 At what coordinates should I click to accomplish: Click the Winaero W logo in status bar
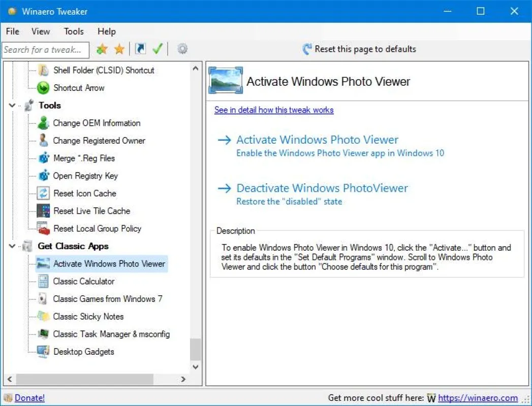point(431,398)
